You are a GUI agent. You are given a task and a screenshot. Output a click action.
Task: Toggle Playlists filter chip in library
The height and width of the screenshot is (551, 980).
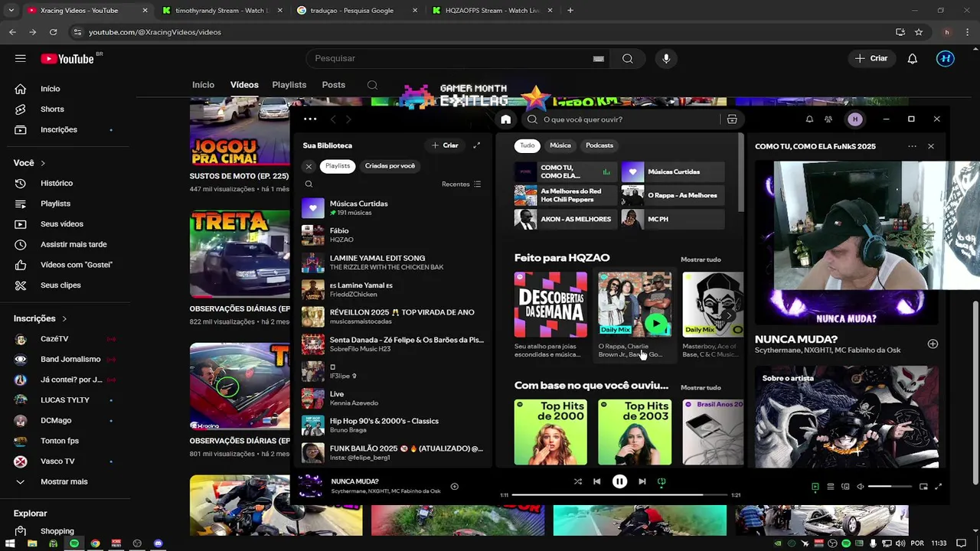click(338, 166)
